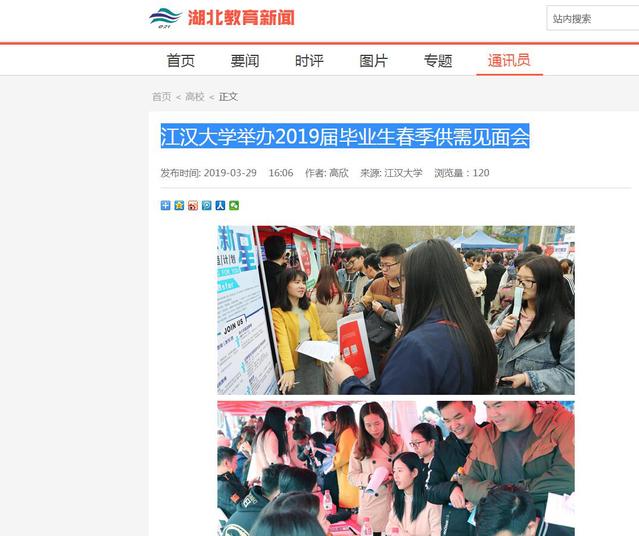The height and width of the screenshot is (536, 639).
Task: Click 高校 breadcrumb link
Action: click(x=195, y=97)
